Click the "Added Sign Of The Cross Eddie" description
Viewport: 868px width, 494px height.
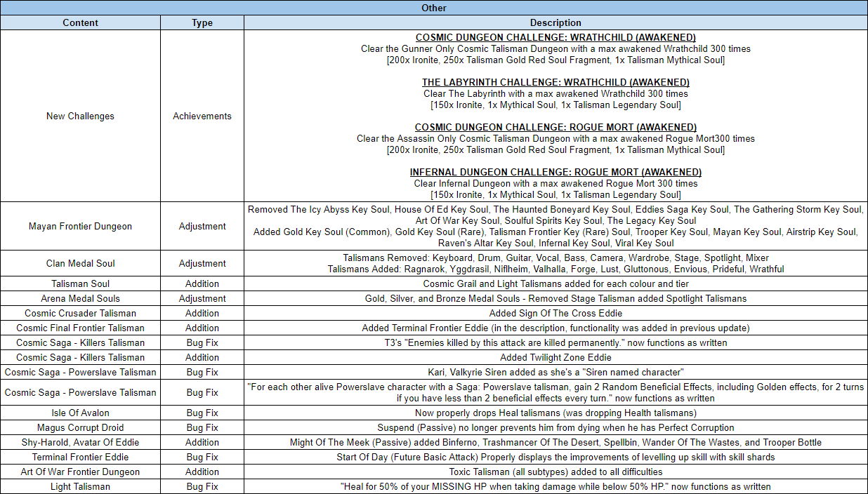point(555,313)
